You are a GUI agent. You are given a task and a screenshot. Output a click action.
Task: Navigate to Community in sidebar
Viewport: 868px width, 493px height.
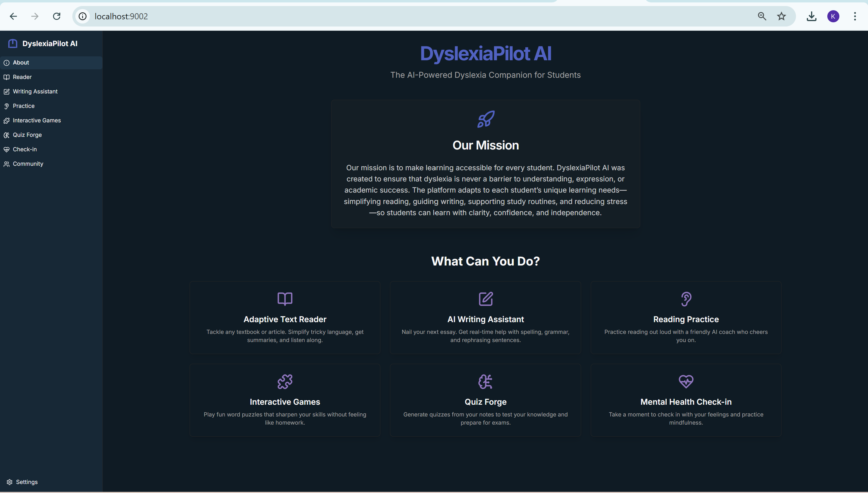[x=28, y=164]
